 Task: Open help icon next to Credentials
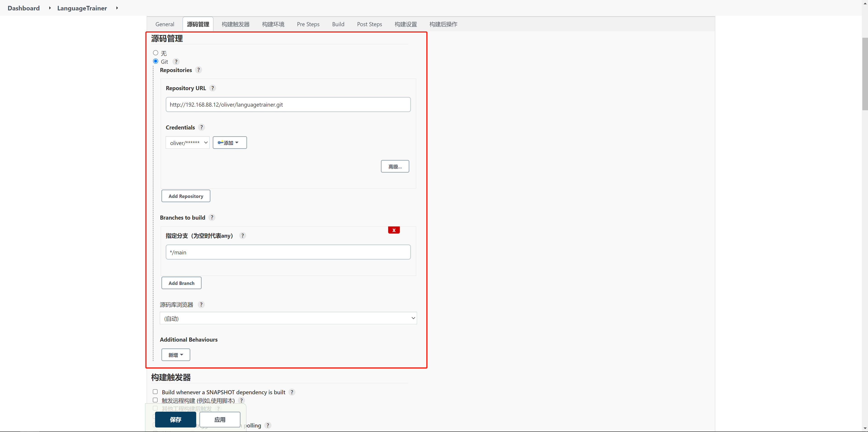pos(201,127)
